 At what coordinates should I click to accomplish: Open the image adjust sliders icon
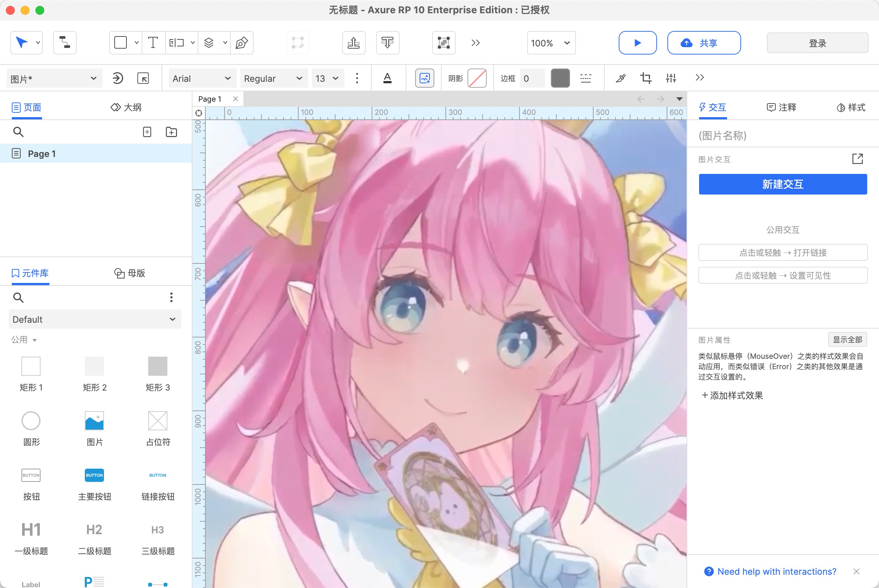671,78
